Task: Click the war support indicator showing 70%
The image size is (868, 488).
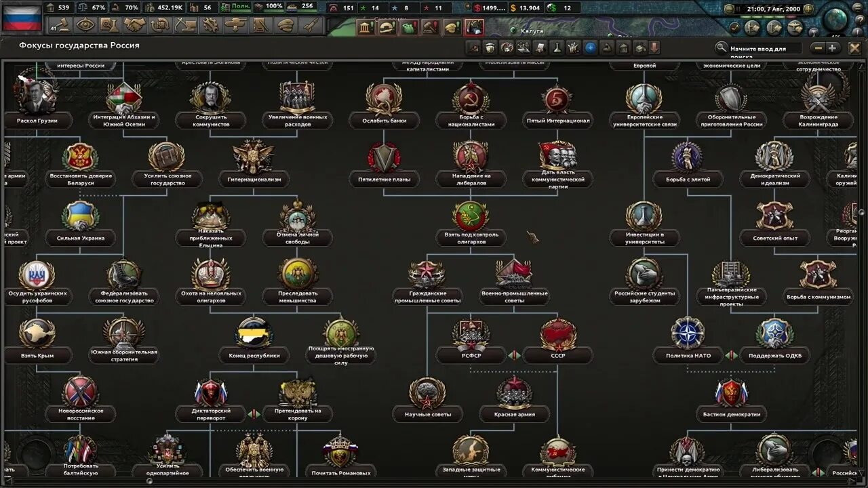Action: (125, 7)
